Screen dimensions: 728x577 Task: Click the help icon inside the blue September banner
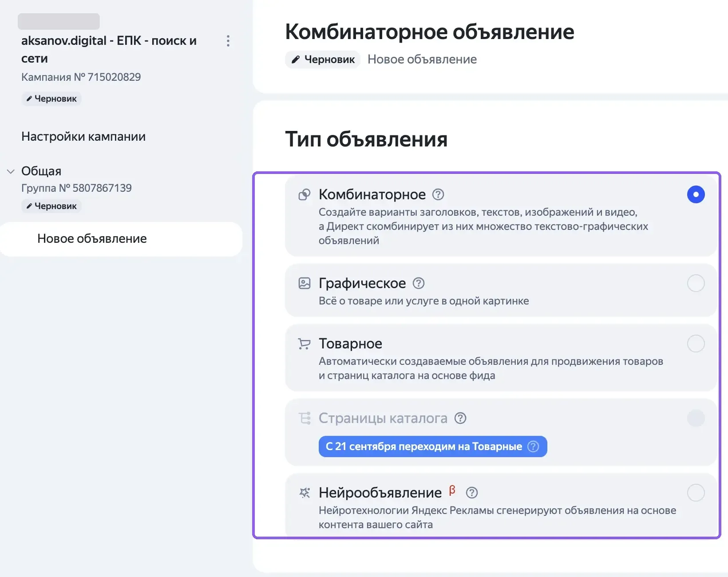pyautogui.click(x=533, y=447)
